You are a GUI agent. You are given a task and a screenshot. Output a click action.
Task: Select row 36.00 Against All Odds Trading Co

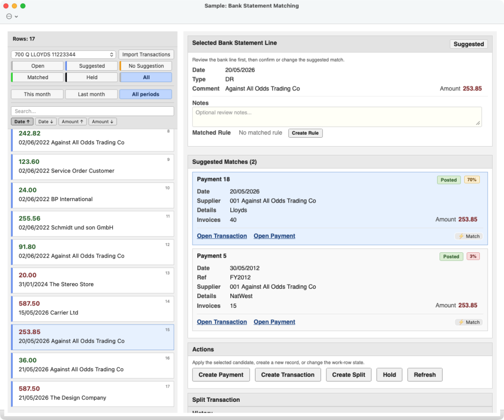93,365
